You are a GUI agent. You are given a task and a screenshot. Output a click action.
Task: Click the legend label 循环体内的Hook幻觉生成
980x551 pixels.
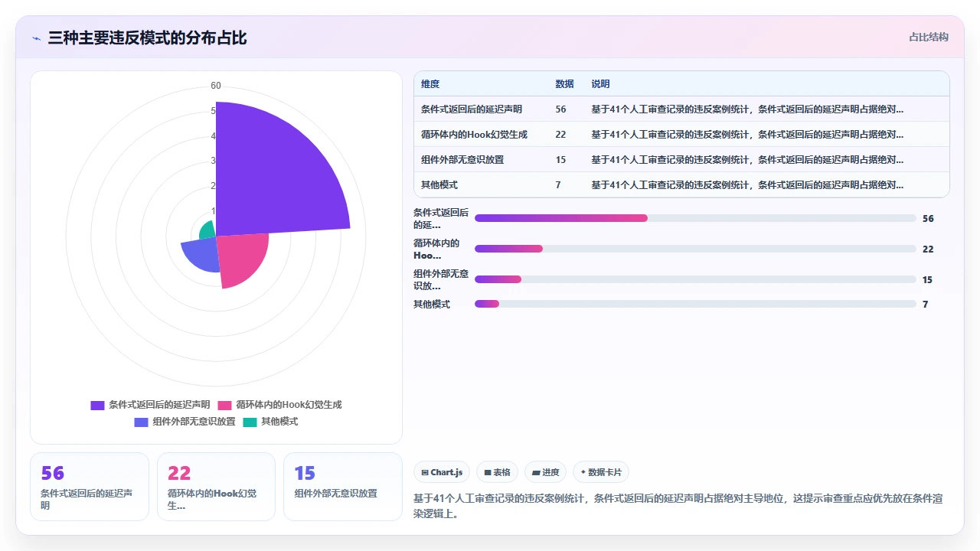pos(289,405)
